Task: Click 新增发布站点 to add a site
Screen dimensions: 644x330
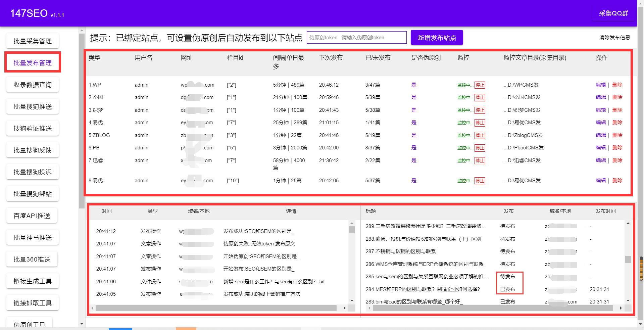Action: point(436,37)
